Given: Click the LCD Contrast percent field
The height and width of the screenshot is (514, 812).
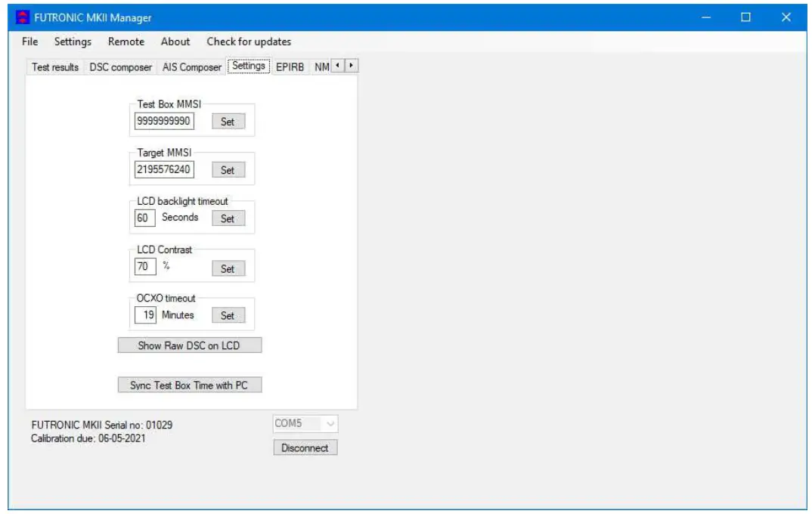Looking at the screenshot, I should pyautogui.click(x=145, y=267).
